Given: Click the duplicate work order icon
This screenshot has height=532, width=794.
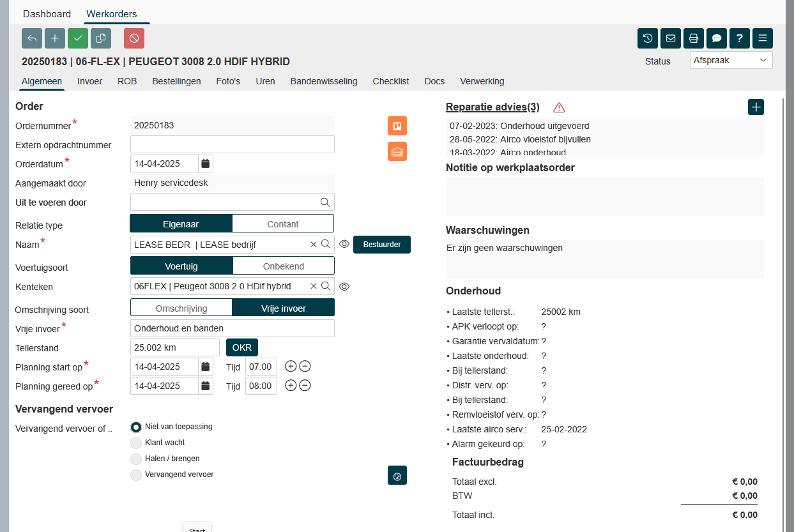Looking at the screenshot, I should [101, 38].
